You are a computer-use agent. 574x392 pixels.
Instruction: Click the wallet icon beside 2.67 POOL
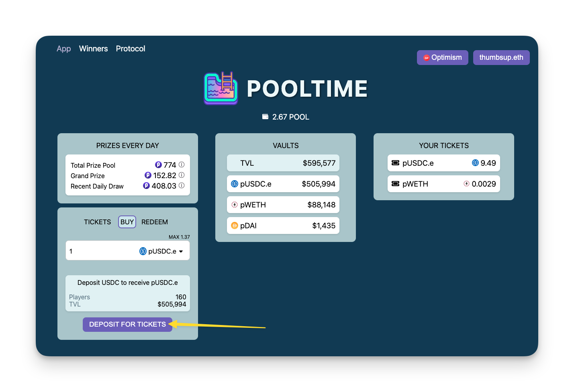pyautogui.click(x=265, y=116)
